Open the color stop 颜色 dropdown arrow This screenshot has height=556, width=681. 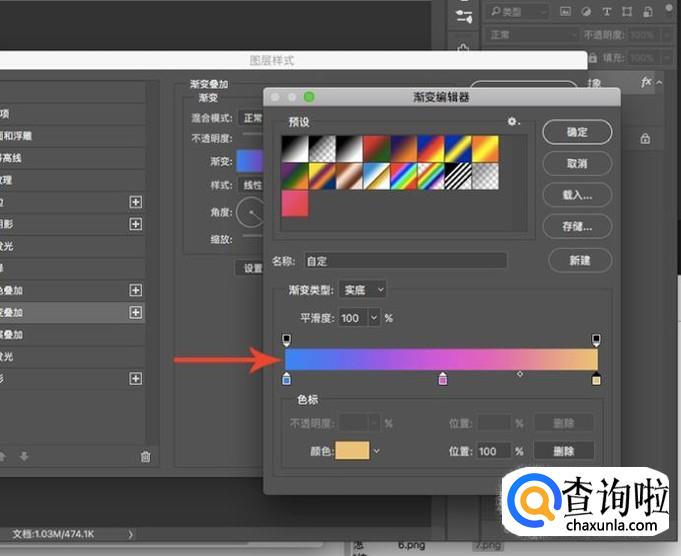[377, 451]
